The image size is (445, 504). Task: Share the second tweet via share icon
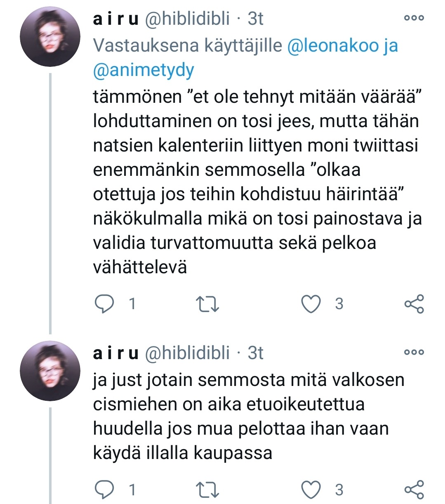(414, 490)
